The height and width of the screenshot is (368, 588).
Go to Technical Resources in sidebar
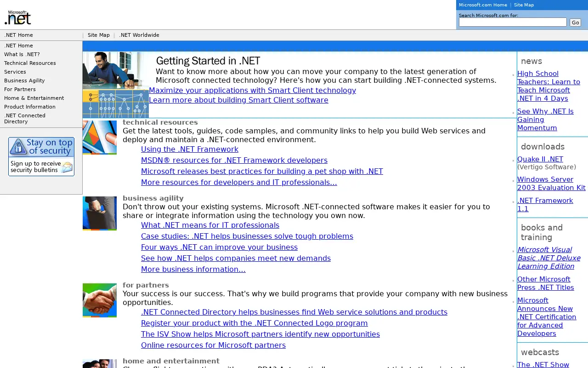point(30,63)
